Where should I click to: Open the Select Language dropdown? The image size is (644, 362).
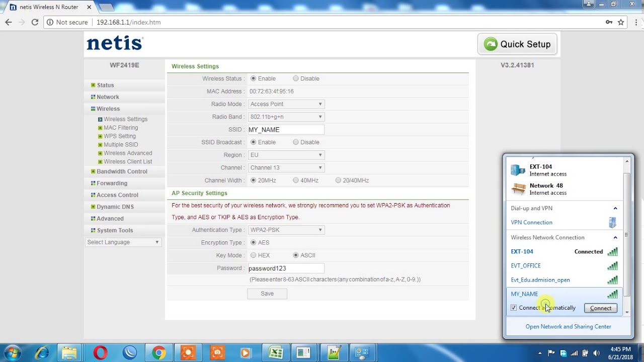coord(123,242)
